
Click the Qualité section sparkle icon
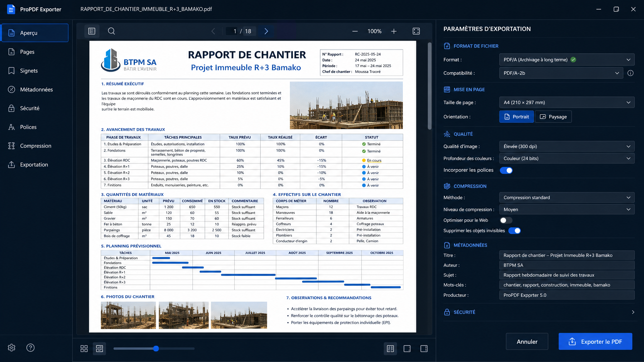pos(447,134)
